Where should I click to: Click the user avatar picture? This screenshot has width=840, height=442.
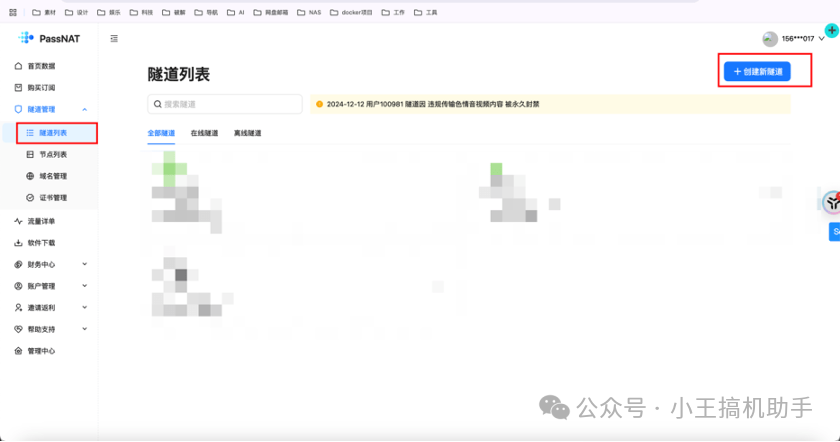[769, 39]
